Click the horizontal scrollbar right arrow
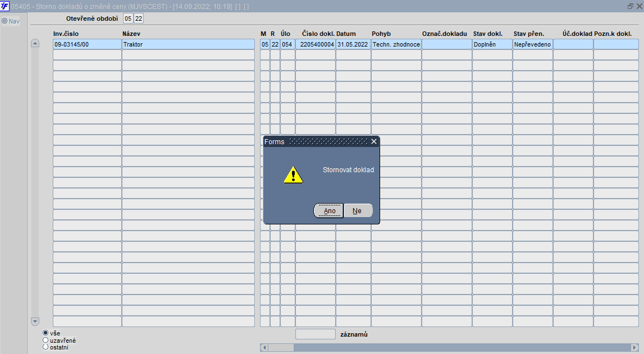This screenshot has height=354, width=644. click(634, 347)
